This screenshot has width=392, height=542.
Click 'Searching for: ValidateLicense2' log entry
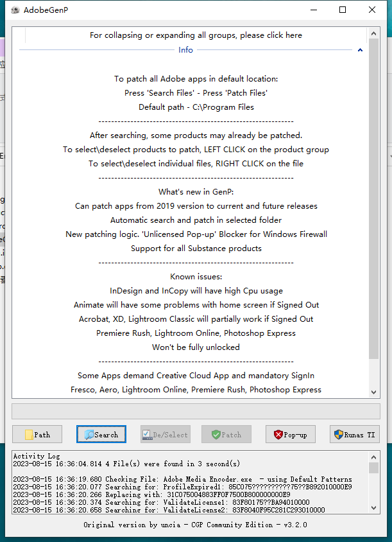(x=169, y=510)
